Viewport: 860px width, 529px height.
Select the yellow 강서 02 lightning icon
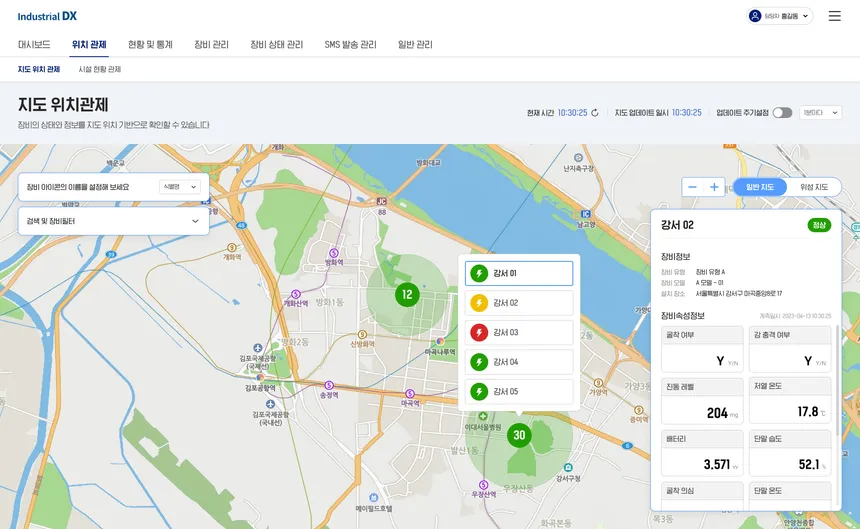pos(479,303)
